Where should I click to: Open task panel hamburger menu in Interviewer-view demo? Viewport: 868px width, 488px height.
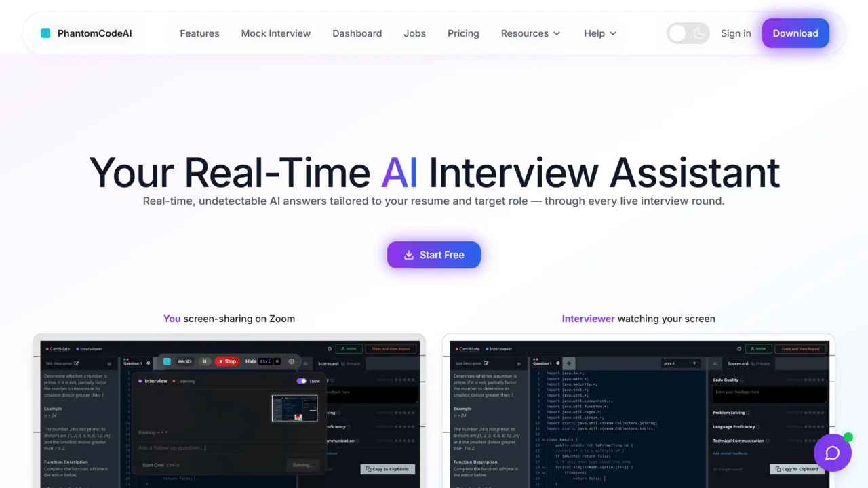(519, 364)
